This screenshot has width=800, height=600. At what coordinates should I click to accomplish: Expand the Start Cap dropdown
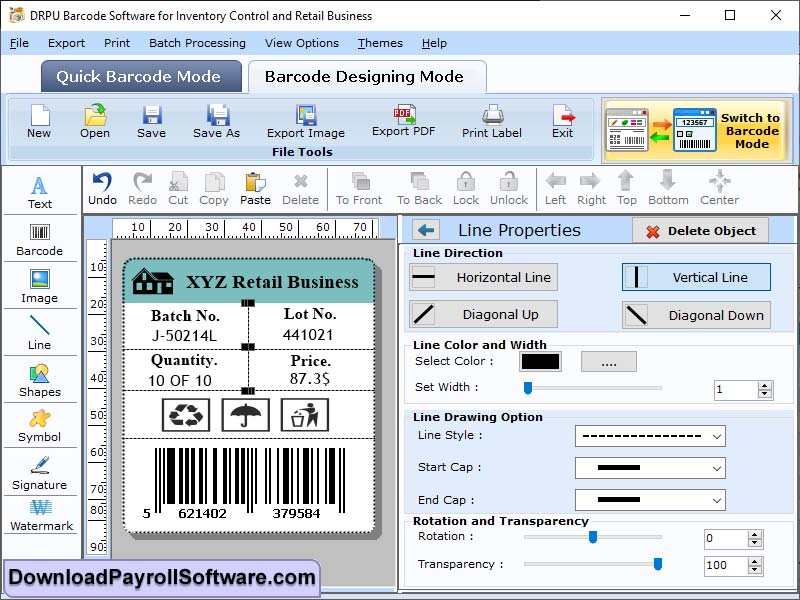(x=650, y=468)
